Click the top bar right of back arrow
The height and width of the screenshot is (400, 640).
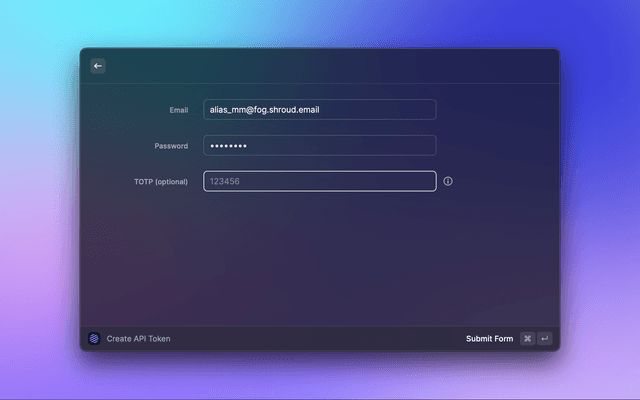tap(330, 66)
